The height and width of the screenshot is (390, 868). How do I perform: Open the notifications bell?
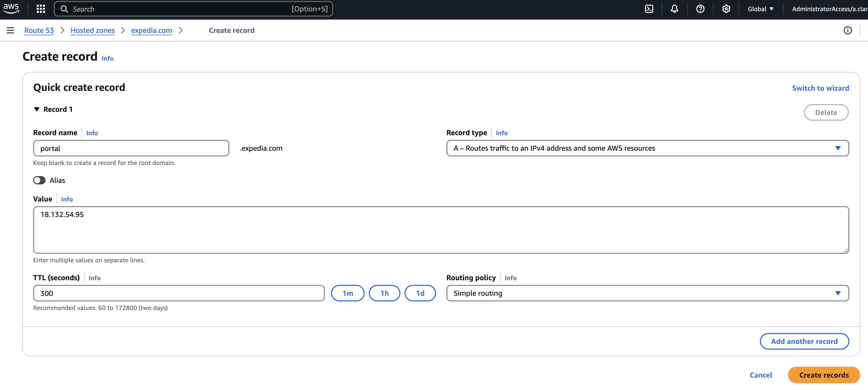[x=674, y=9]
